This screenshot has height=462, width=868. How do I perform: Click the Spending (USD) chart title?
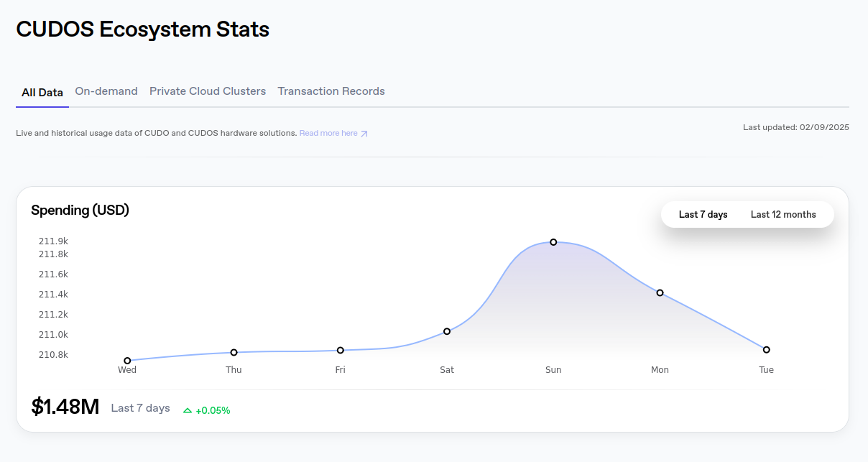[x=80, y=210]
